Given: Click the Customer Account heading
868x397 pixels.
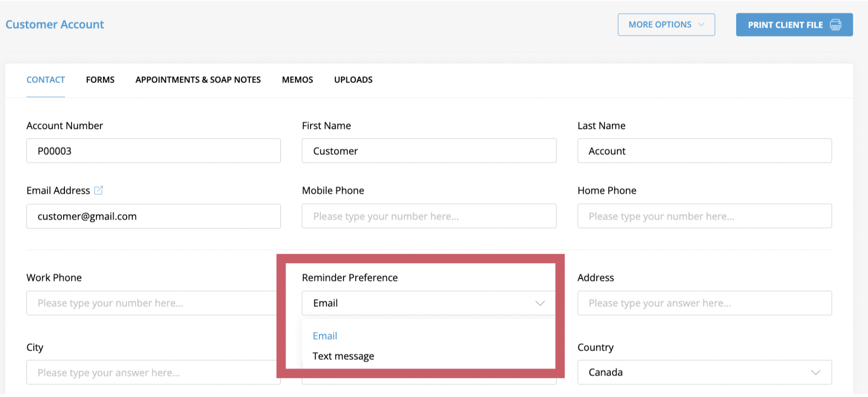Looking at the screenshot, I should 55,25.
